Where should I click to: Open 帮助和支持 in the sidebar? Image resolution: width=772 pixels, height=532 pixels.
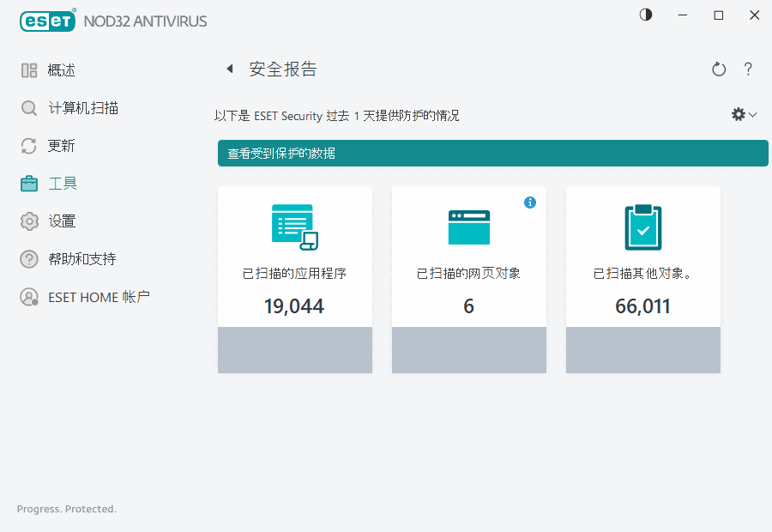click(x=82, y=259)
